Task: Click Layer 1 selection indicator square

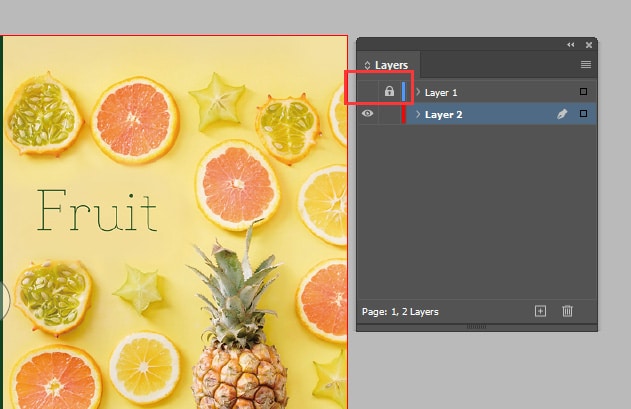Action: [x=583, y=92]
